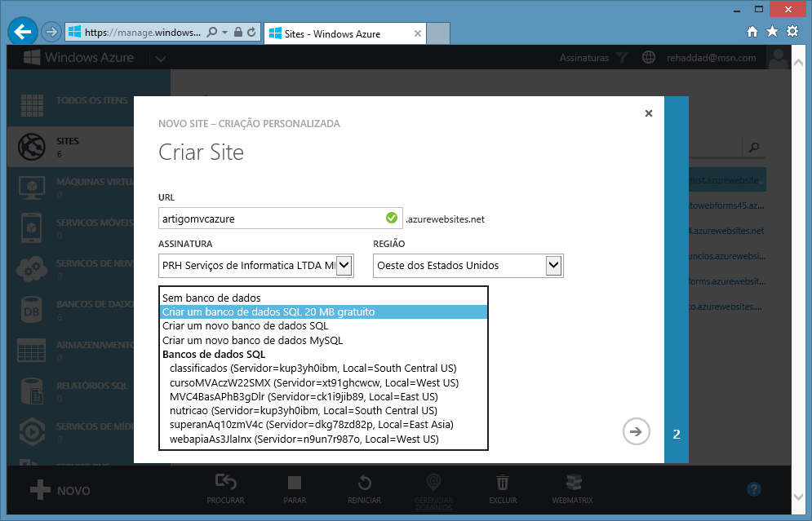Go to next step arrow button
Screen dimensions: 812x521
tap(636, 431)
